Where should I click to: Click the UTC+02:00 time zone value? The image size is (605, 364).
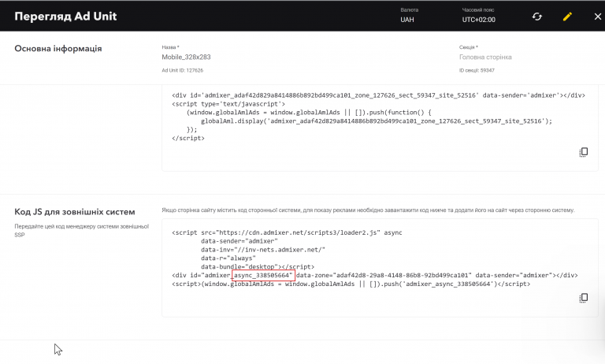point(478,20)
